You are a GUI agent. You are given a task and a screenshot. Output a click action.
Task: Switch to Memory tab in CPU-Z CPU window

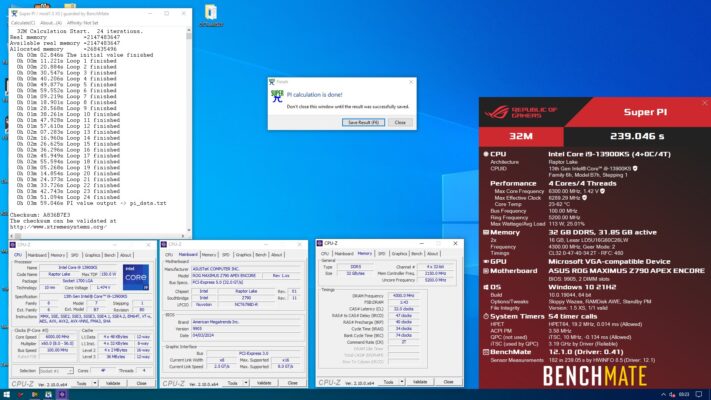[58, 255]
